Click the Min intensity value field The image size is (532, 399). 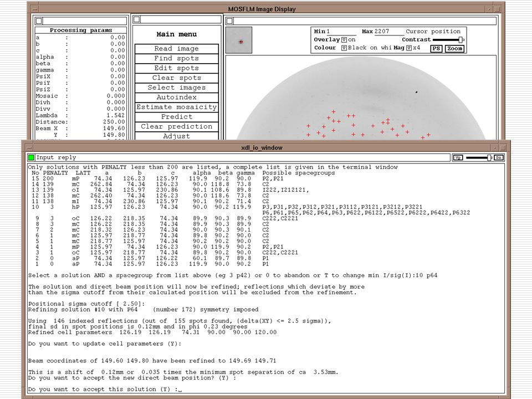(x=342, y=32)
